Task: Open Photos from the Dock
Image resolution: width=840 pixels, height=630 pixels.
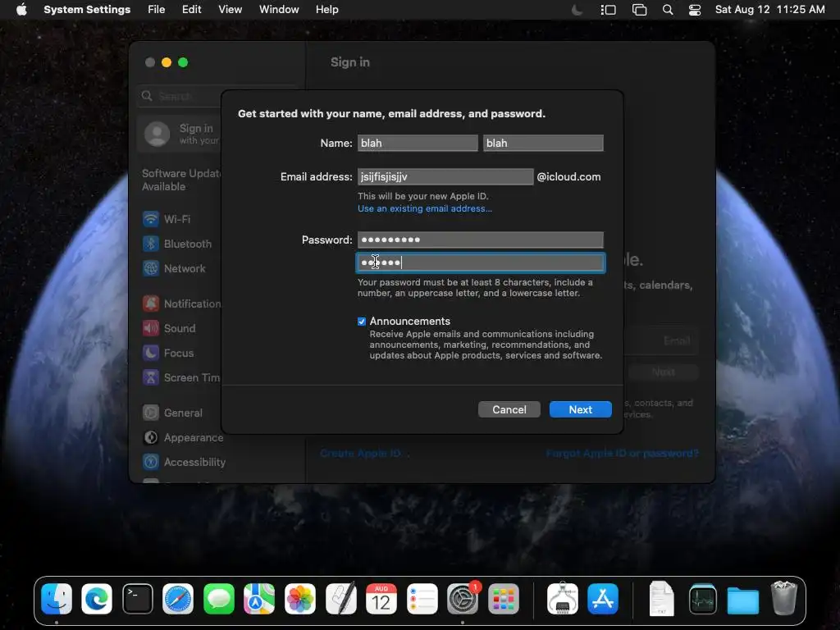Action: (x=300, y=598)
